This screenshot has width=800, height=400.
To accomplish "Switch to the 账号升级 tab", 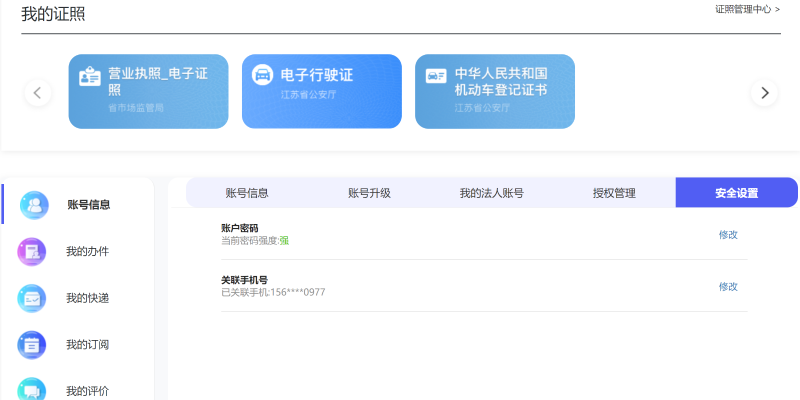I will point(369,193).
